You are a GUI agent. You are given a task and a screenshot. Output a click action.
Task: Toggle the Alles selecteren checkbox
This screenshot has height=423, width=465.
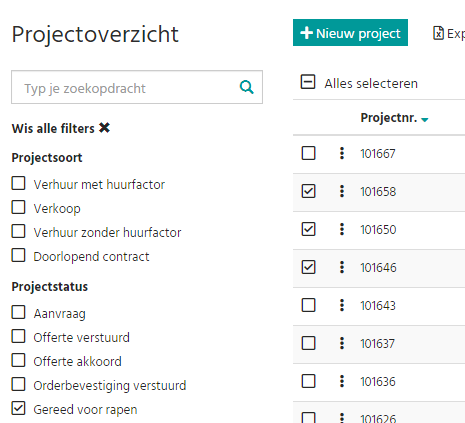point(308,82)
